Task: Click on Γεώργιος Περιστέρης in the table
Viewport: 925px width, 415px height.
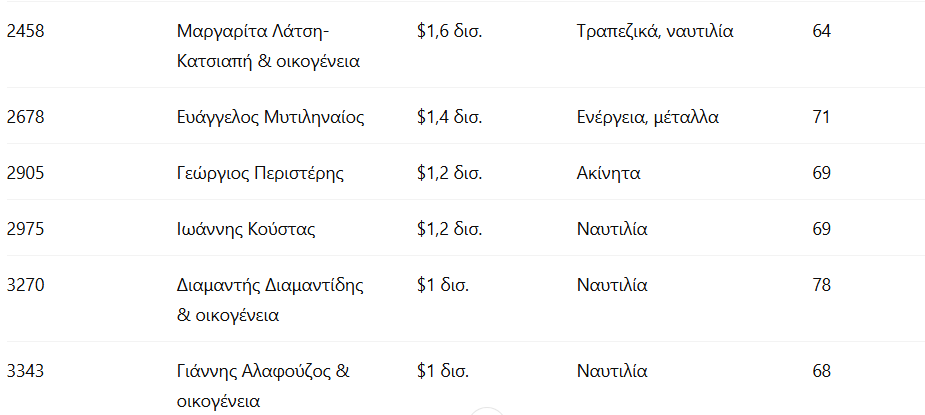Action: 260,173
